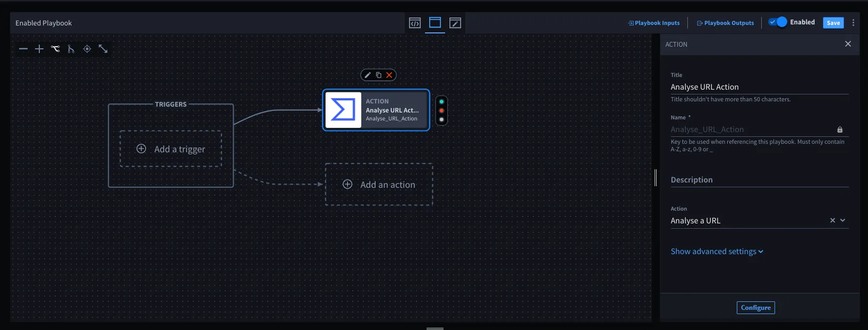This screenshot has height=330, width=868.
Task: Center the canvas with the target icon
Action: coord(87,49)
